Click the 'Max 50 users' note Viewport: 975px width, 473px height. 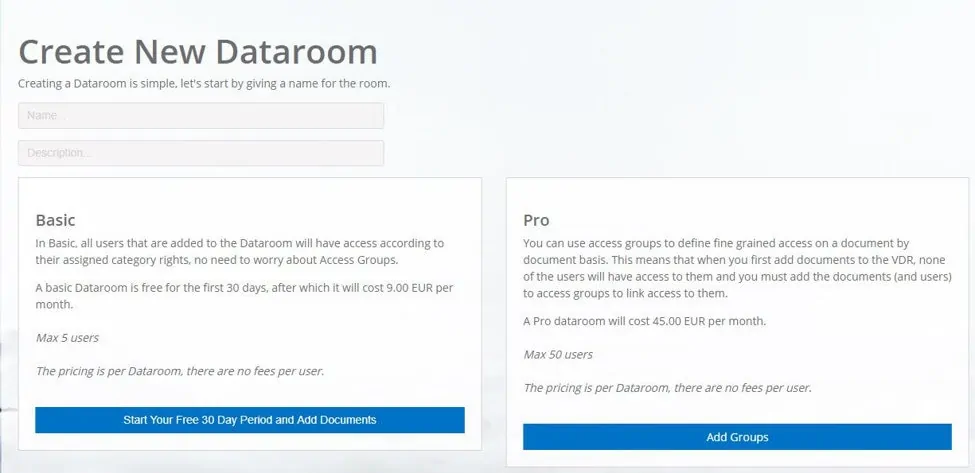click(x=558, y=355)
